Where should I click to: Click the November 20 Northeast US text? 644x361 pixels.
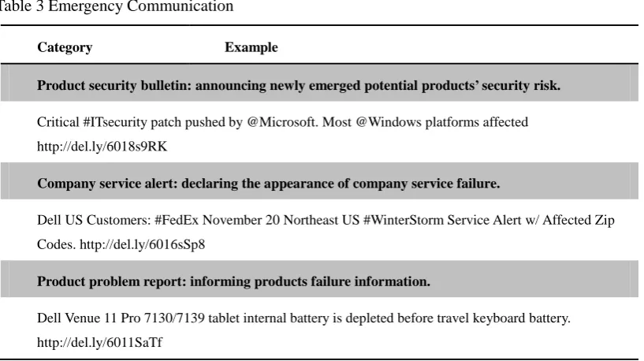(x=281, y=220)
